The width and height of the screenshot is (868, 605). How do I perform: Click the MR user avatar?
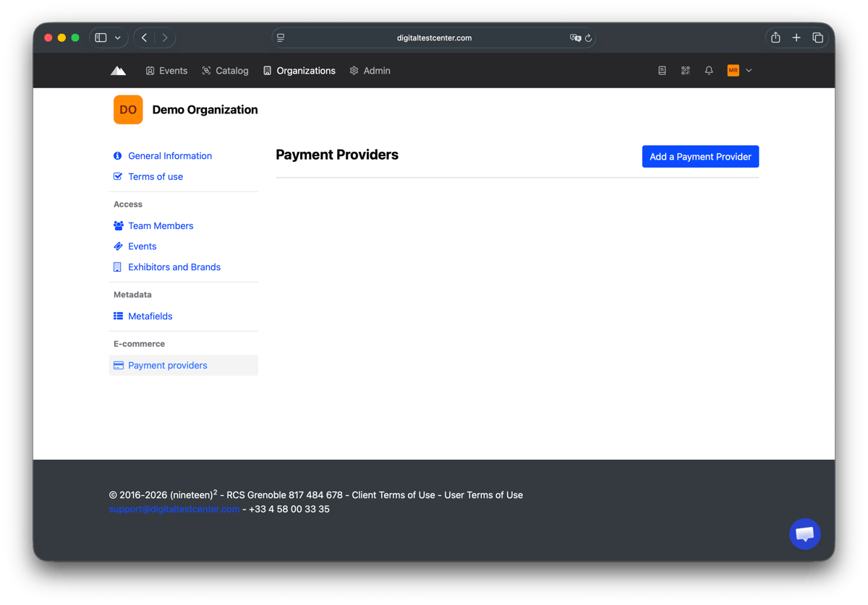click(733, 71)
